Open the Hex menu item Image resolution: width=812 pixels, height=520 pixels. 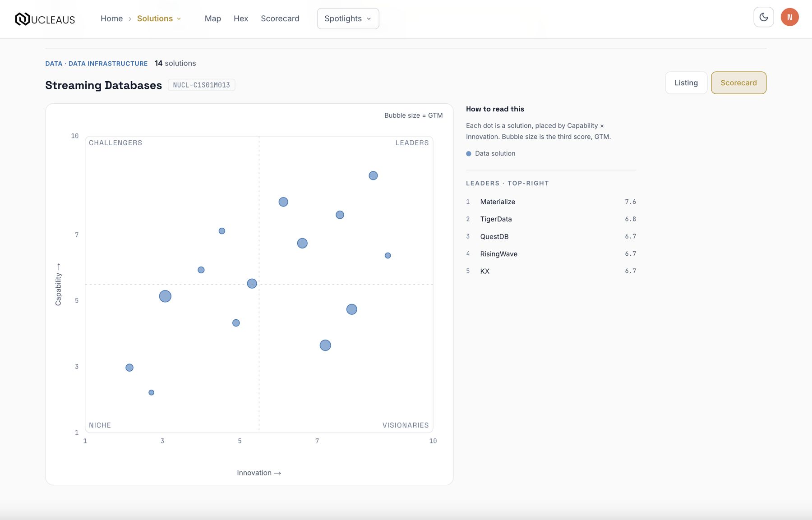(x=241, y=18)
